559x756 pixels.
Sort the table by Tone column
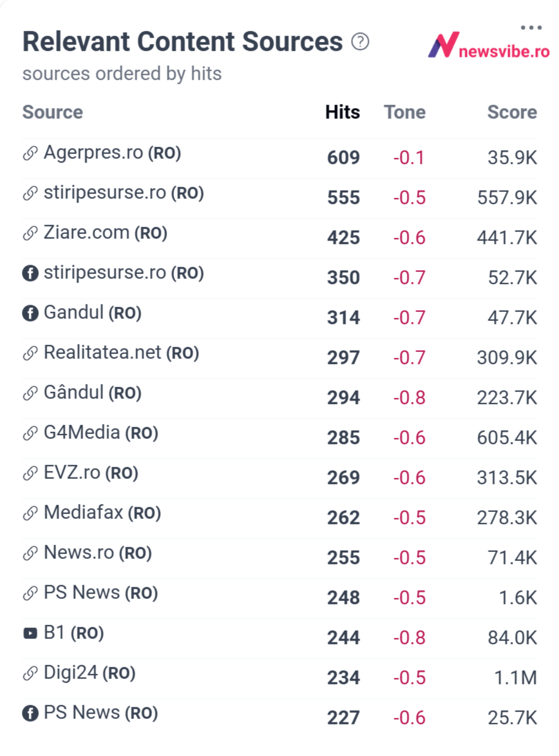(405, 112)
